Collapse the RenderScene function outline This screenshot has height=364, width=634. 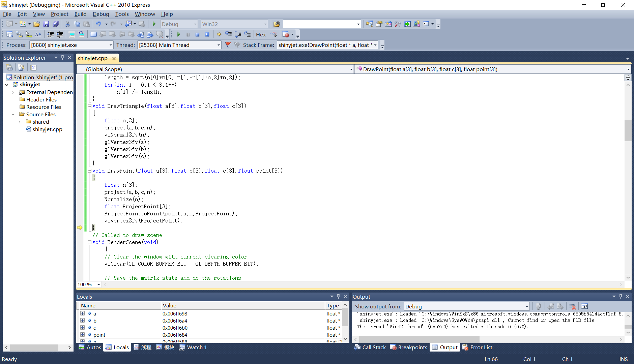[90, 242]
